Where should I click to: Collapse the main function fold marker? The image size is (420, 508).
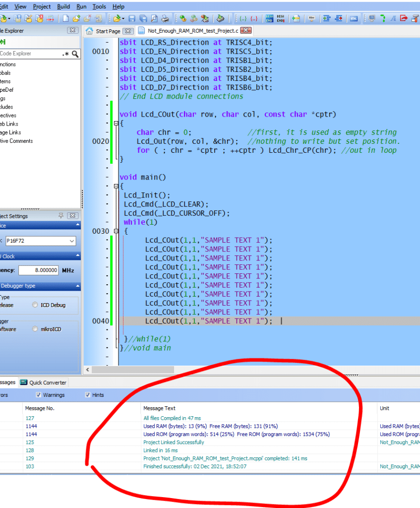116,186
